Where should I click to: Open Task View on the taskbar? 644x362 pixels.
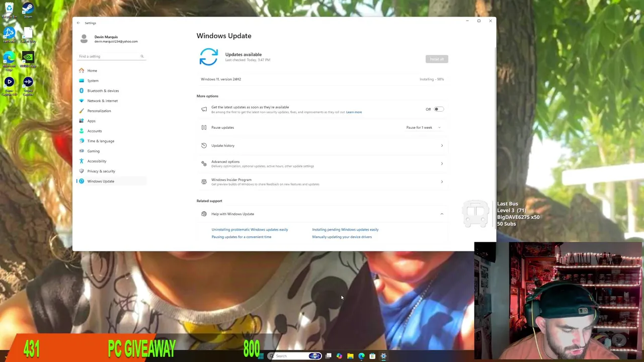click(x=328, y=356)
